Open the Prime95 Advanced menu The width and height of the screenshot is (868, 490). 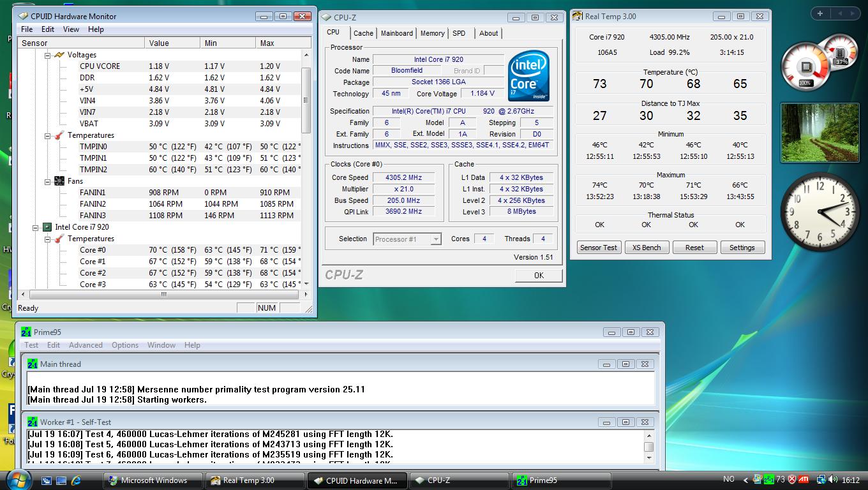coord(86,345)
